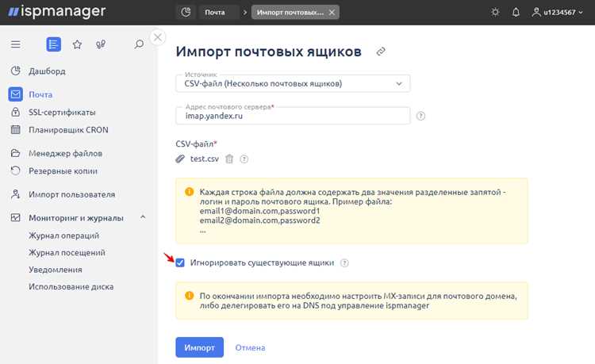Screen dimensions: 595x364
Task: Click the file manager folder icon
Action: pos(16,153)
